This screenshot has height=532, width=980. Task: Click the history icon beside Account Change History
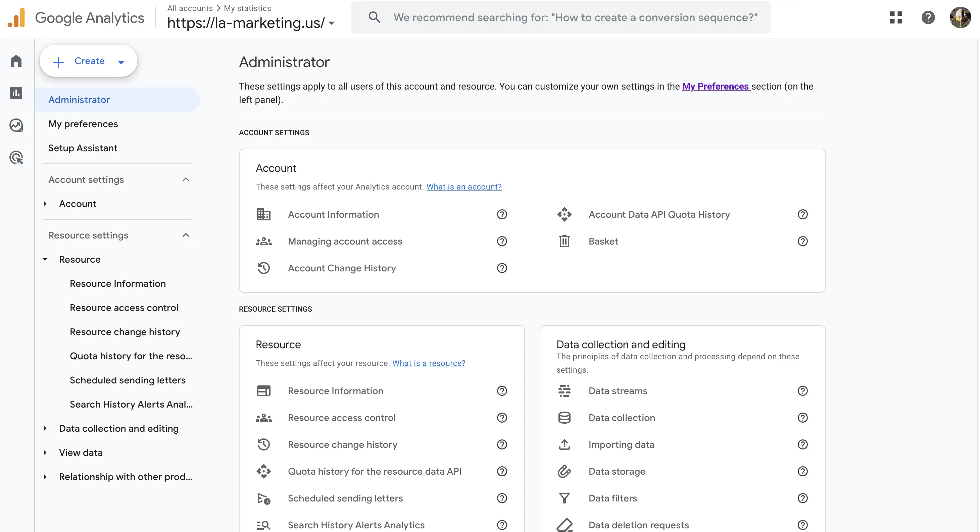(264, 268)
